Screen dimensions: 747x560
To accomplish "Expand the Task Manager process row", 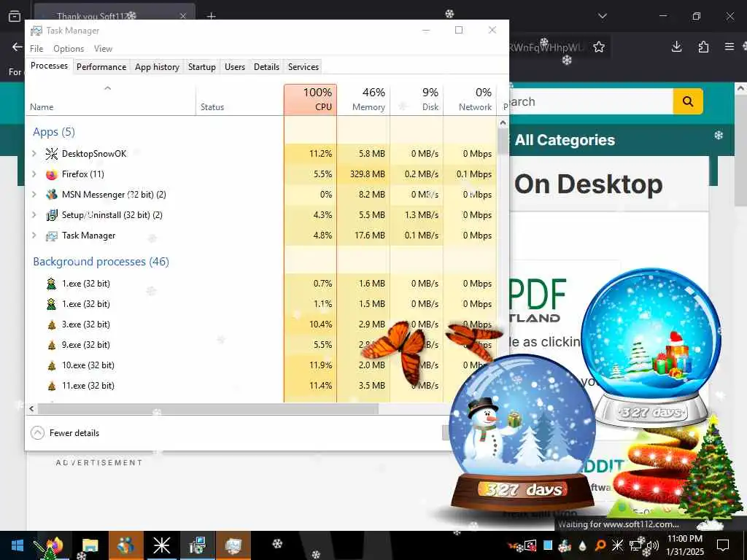I will pyautogui.click(x=34, y=236).
